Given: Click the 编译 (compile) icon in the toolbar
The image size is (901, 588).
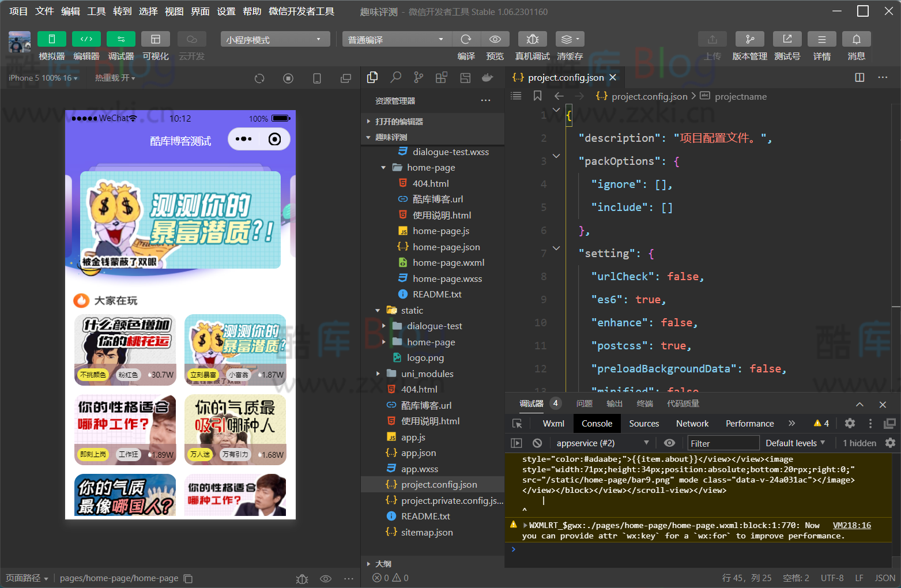Looking at the screenshot, I should coord(466,39).
